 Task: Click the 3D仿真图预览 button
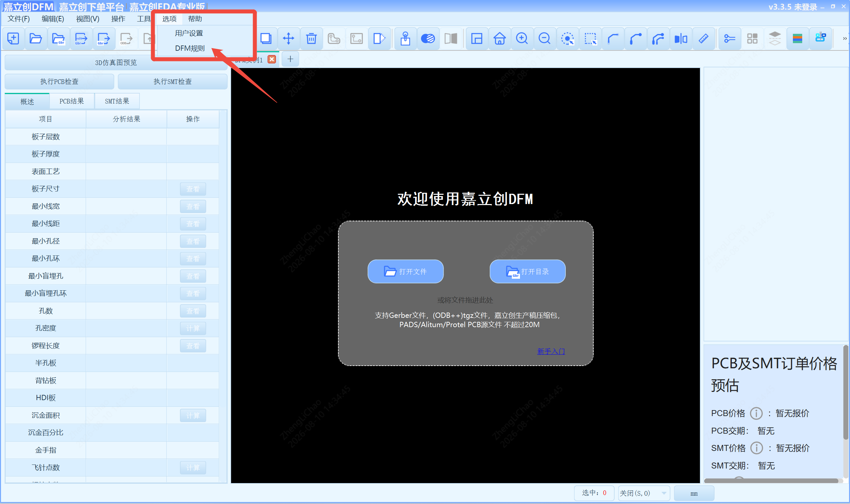pyautogui.click(x=116, y=62)
